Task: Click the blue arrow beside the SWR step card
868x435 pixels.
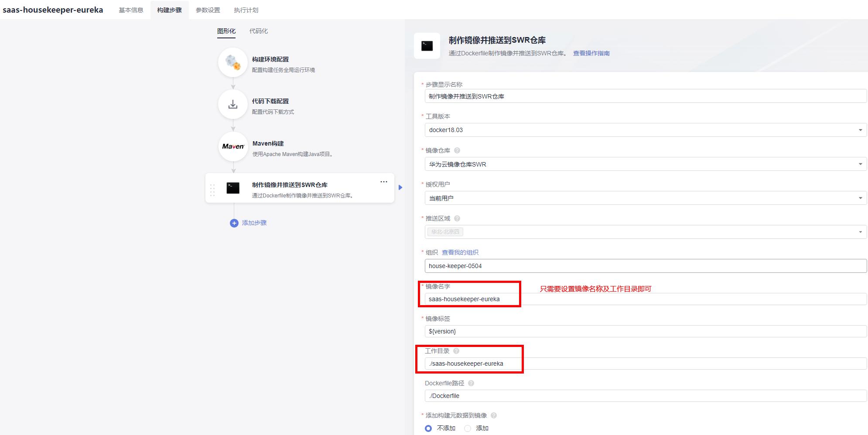Action: [400, 188]
